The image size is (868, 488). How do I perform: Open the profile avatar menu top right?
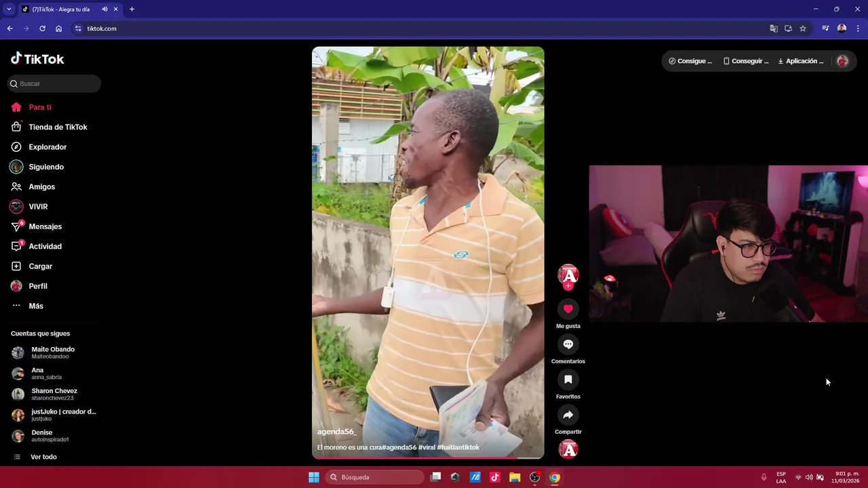click(x=842, y=61)
